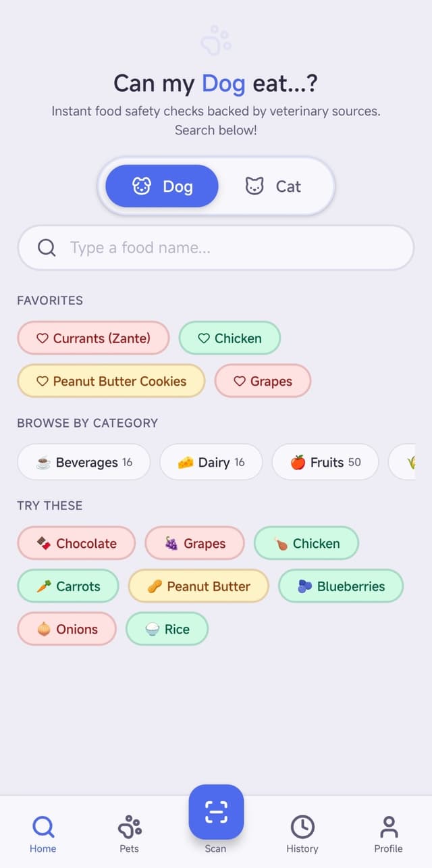Go to the Profile tab
This screenshot has width=432, height=868.
click(x=388, y=834)
